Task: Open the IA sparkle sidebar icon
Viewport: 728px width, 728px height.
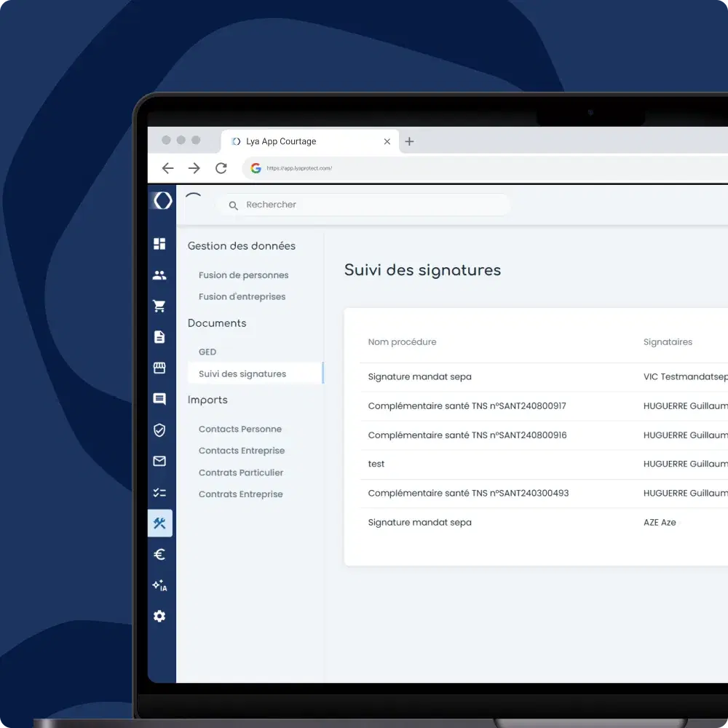Action: point(159,585)
